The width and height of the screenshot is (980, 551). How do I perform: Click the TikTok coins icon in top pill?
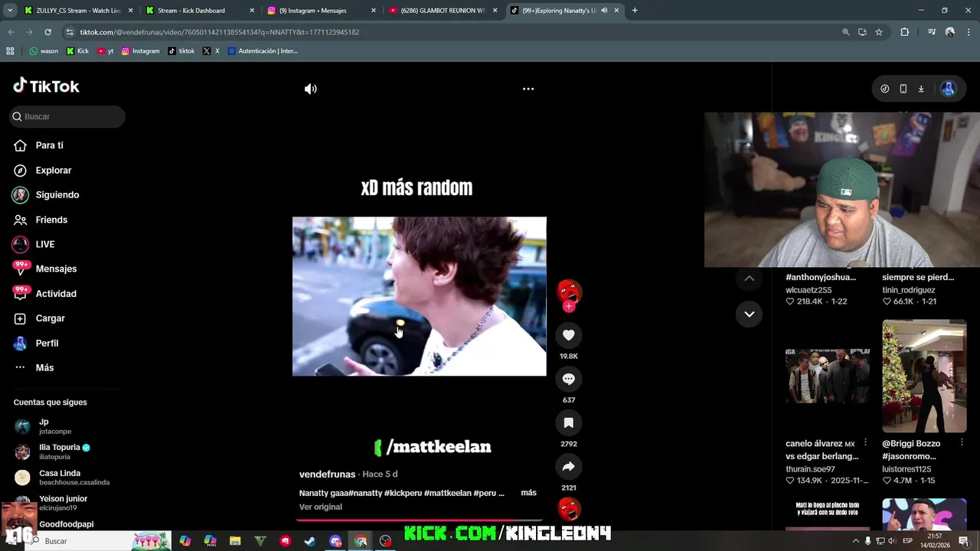(x=884, y=89)
